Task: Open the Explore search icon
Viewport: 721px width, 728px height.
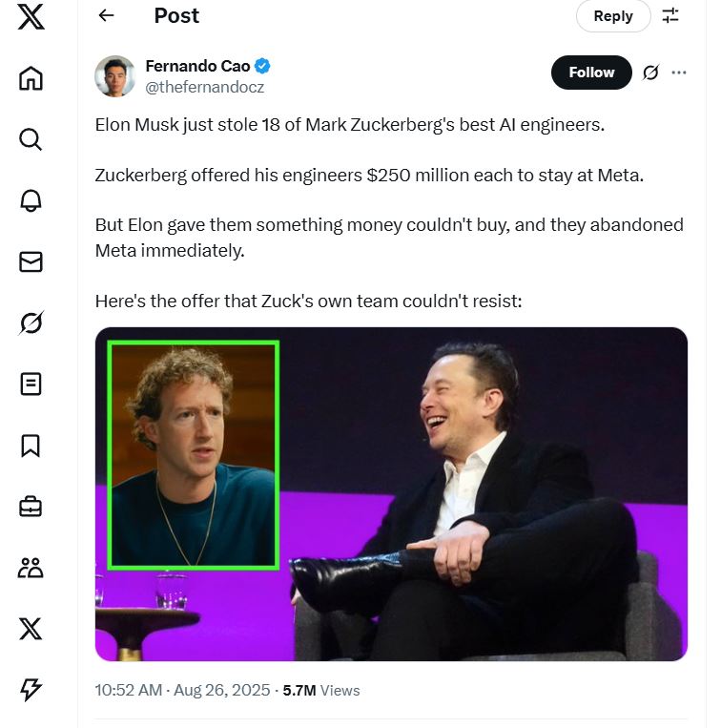Action: (x=31, y=139)
